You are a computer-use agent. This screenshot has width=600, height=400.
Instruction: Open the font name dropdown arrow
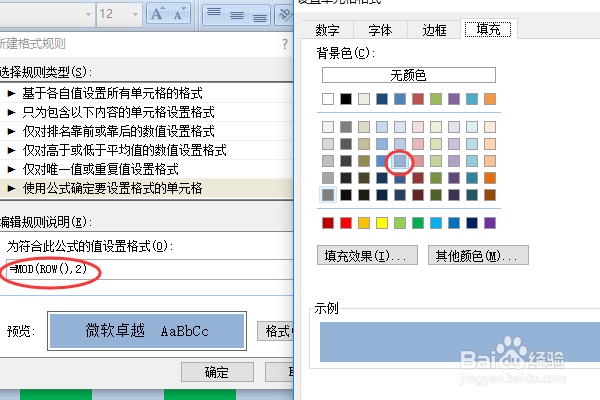[x=88, y=15]
